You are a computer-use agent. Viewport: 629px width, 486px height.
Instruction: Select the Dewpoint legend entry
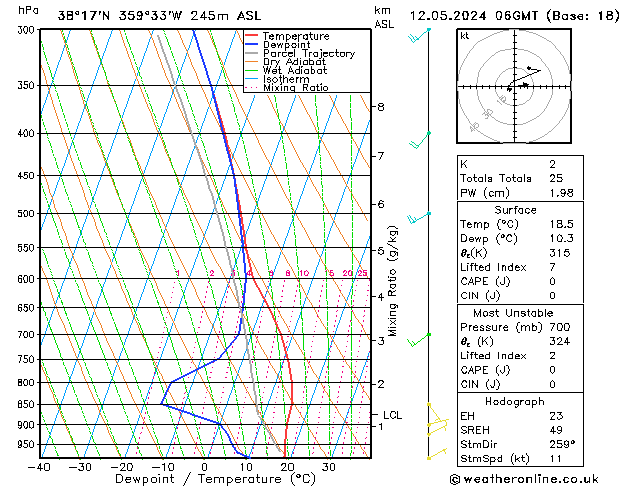291,45
